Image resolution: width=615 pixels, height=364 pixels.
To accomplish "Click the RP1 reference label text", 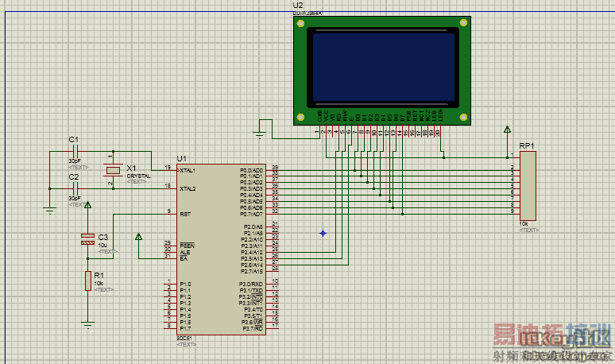I will point(526,145).
